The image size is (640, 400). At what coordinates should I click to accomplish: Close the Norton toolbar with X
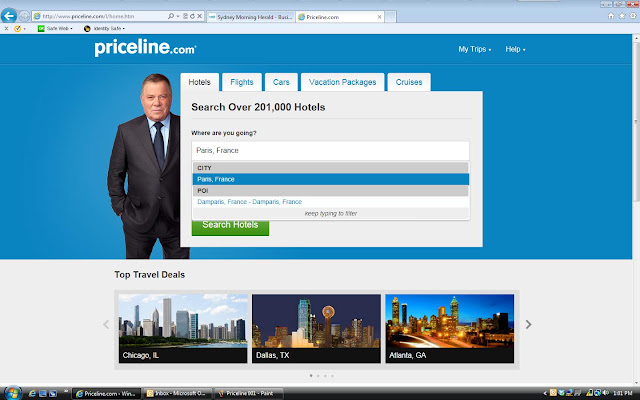[6, 29]
